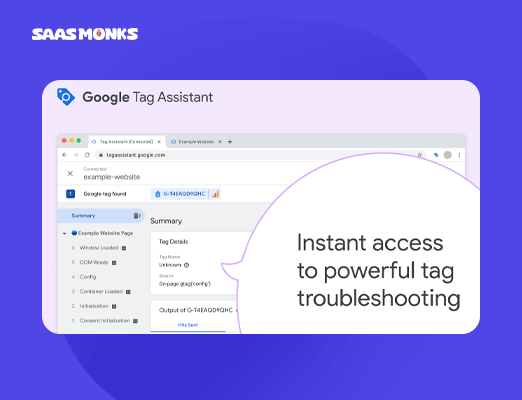
Task: Click the blue number 1 badge
Action: point(70,194)
